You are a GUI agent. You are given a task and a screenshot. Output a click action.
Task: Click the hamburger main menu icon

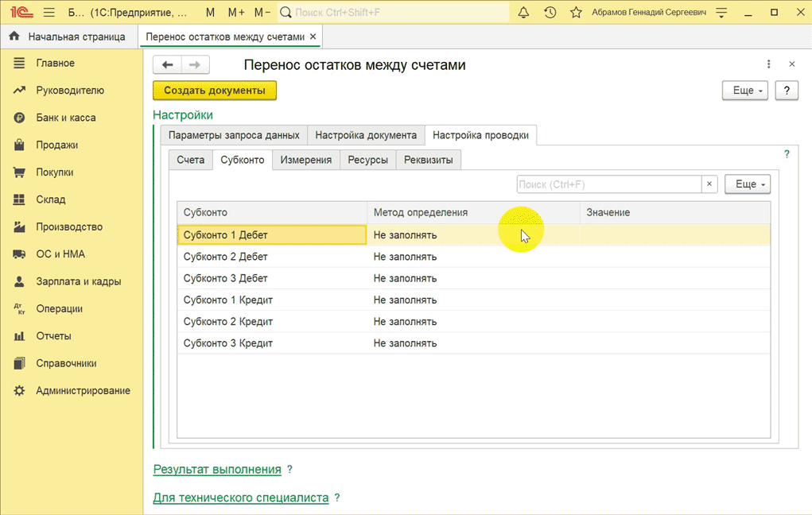(x=49, y=13)
